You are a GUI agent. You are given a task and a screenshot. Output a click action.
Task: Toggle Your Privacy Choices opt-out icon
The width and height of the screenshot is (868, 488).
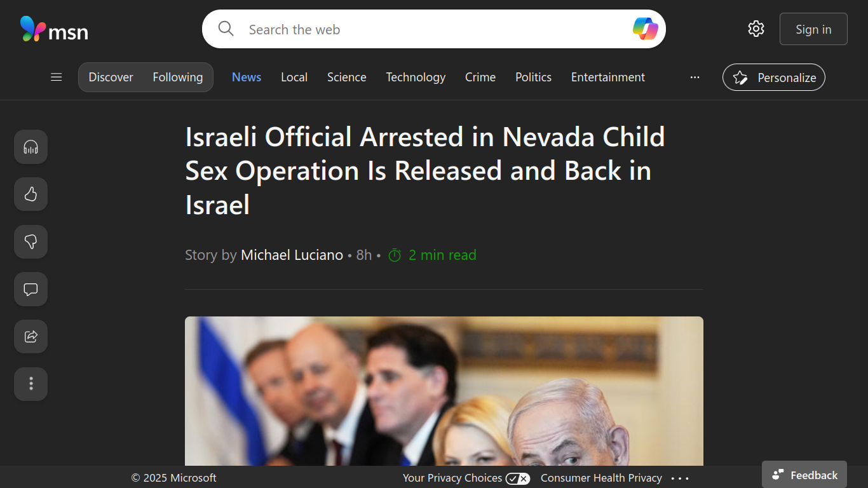(518, 478)
